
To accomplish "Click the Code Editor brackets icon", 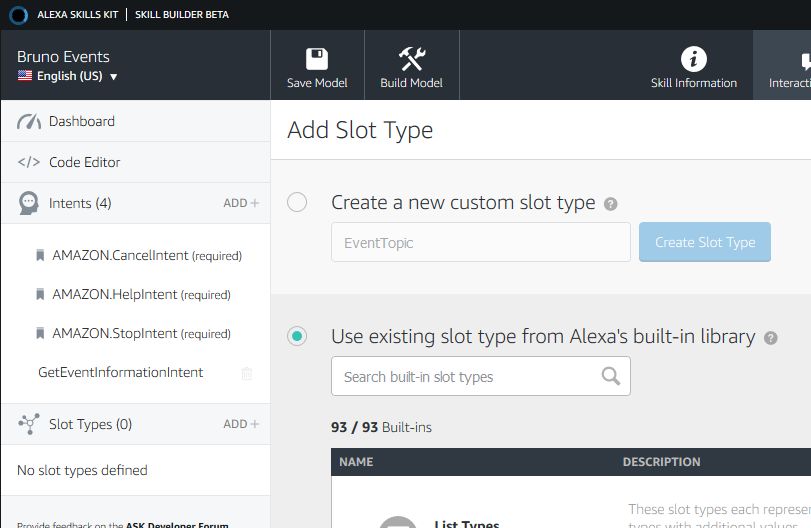I will pos(30,162).
